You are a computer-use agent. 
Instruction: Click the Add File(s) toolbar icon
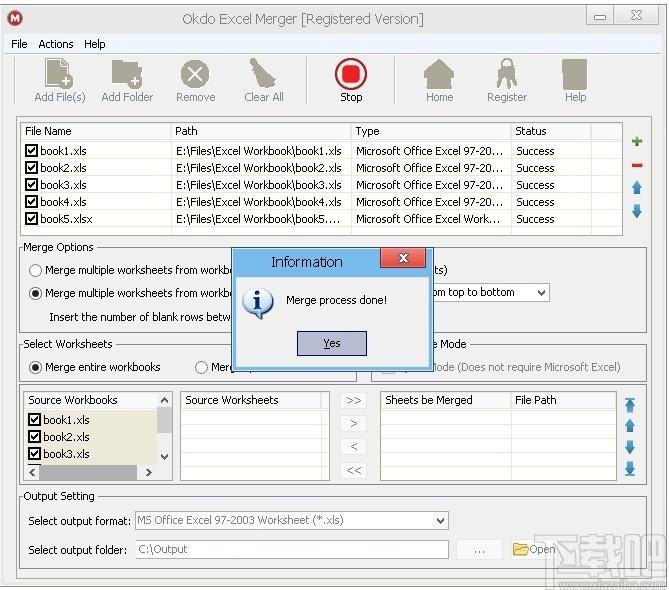point(59,76)
